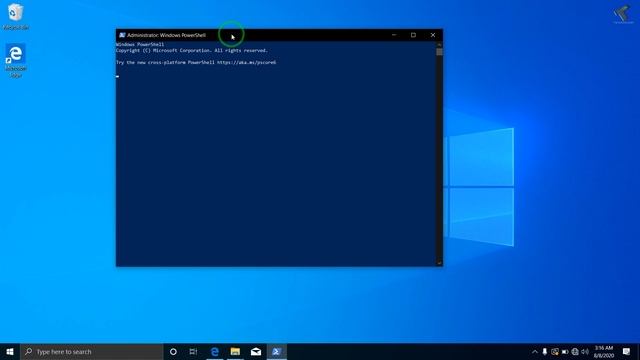Click the PowerShell vertical scrollbar thumb
This screenshot has width=640, height=360.
point(439,52)
